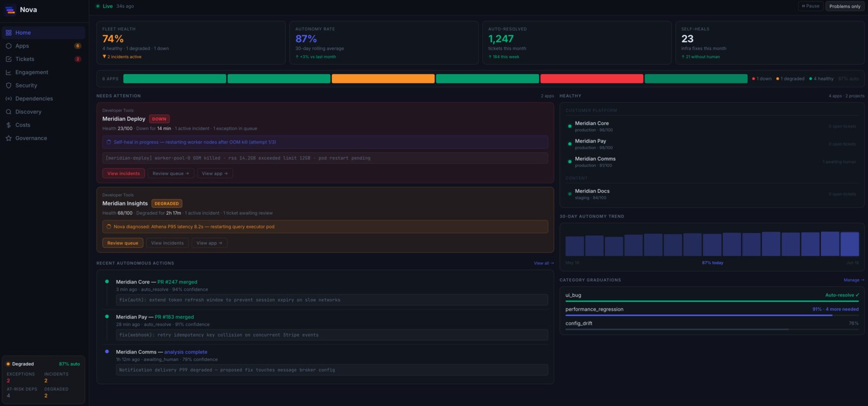Click the Dependencies icon in sidebar
This screenshot has width=868, height=406.
[x=9, y=99]
